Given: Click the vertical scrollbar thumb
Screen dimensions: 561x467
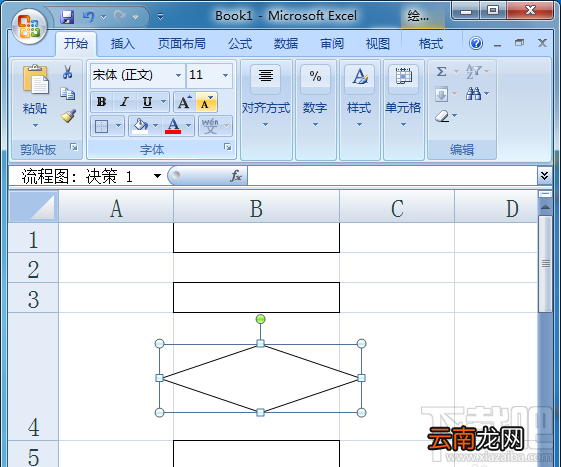Looking at the screenshot, I should pos(546,264).
